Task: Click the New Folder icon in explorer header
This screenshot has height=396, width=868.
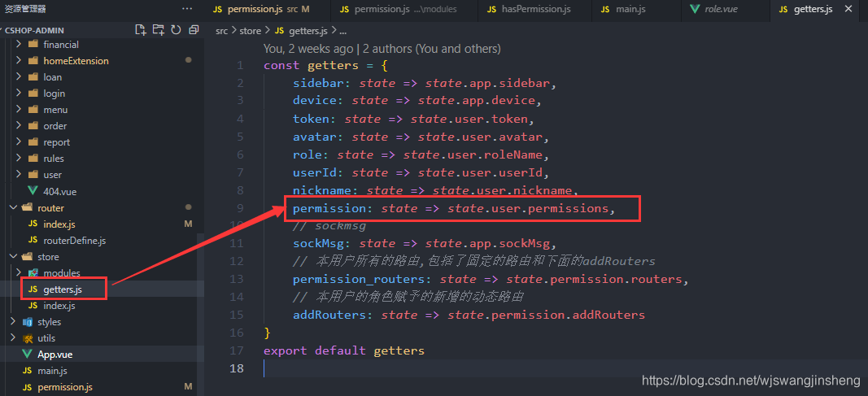Action: [x=159, y=30]
